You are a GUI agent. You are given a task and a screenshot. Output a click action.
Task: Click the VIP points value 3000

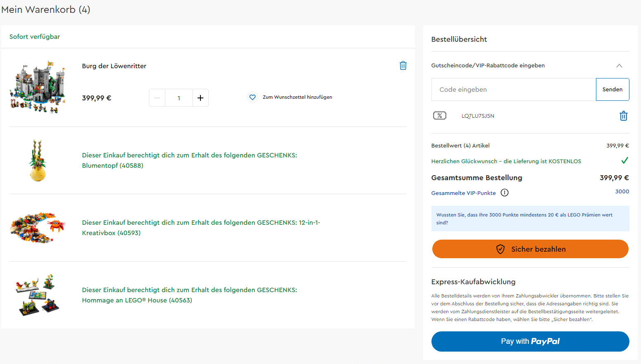point(622,191)
